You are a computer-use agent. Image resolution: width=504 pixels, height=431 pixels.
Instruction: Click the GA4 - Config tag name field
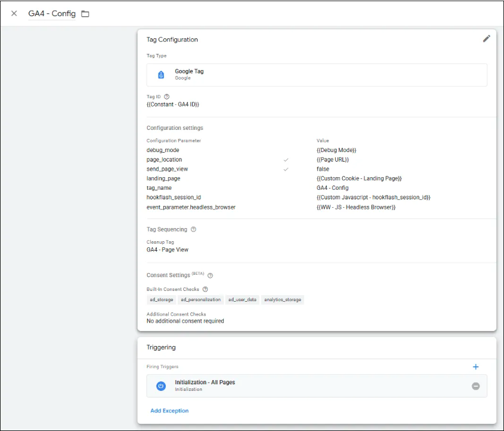pyautogui.click(x=52, y=14)
